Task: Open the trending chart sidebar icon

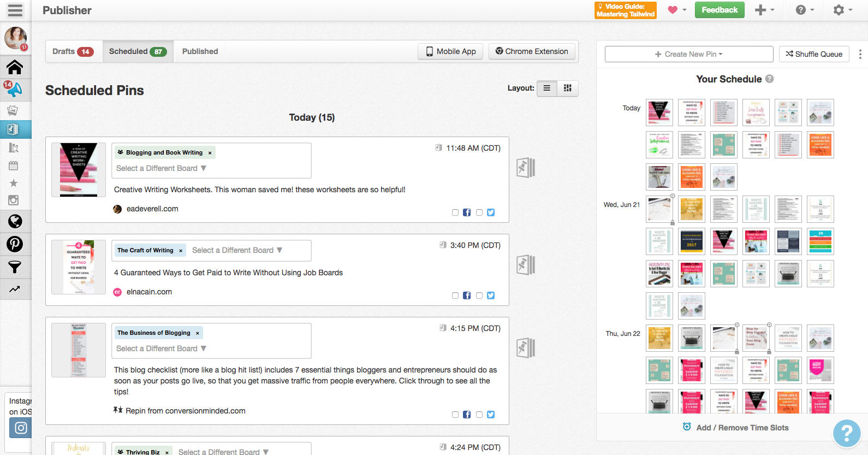Action: click(15, 289)
